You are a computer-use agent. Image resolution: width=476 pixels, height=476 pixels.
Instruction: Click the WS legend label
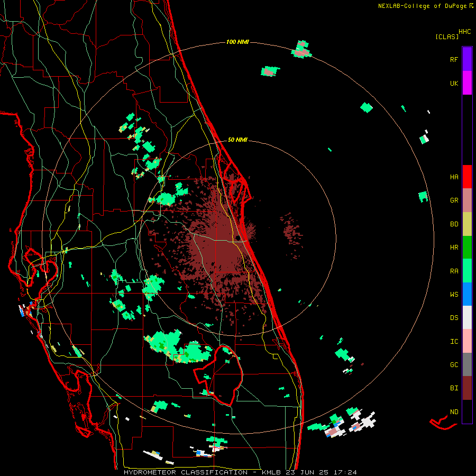(x=454, y=295)
